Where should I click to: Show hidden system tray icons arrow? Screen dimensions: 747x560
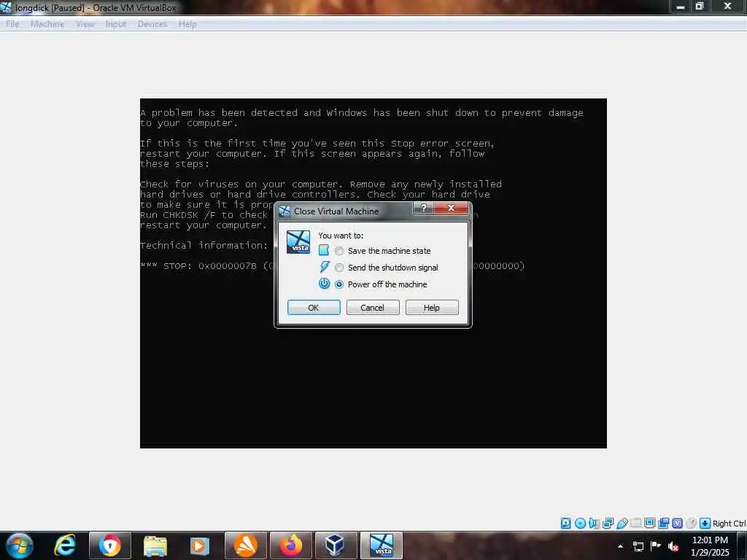[x=620, y=546]
